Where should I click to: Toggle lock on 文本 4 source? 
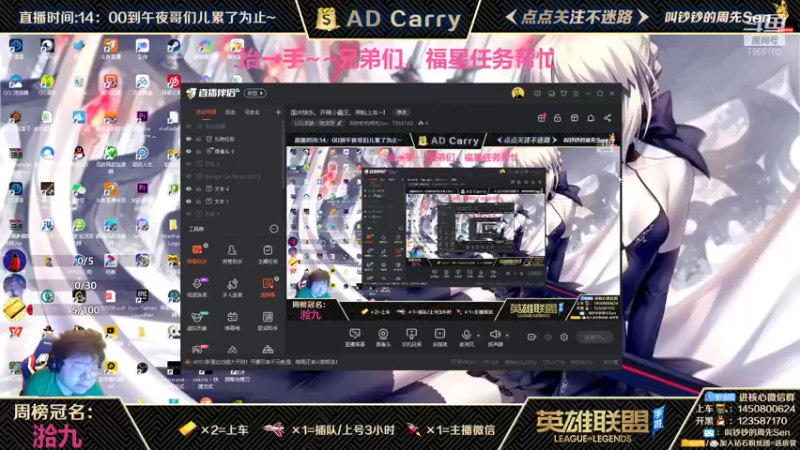tap(198, 189)
